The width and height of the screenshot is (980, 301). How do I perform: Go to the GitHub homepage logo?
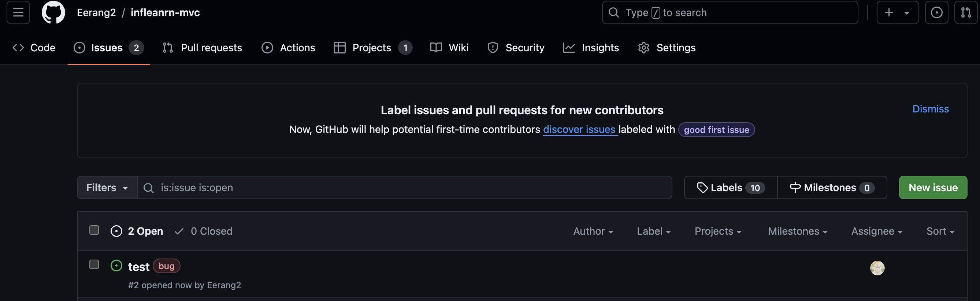(x=53, y=12)
